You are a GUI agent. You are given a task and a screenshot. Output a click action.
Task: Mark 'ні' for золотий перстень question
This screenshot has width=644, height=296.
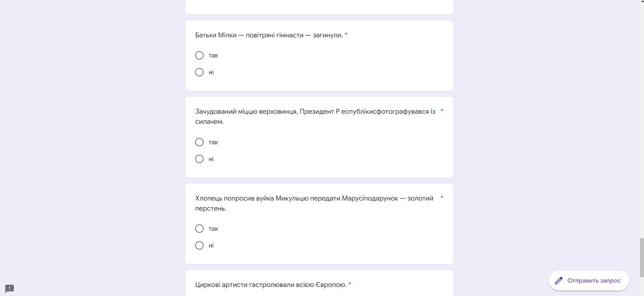[199, 246]
